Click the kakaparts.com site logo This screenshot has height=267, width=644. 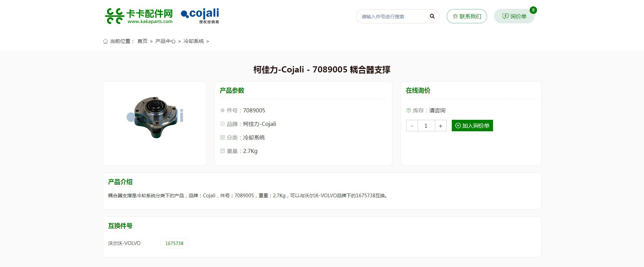pos(139,16)
